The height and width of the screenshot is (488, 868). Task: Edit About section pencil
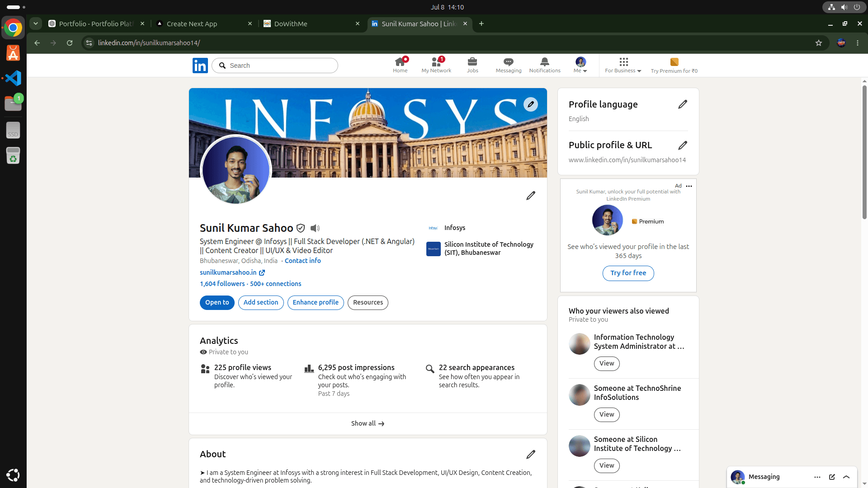(531, 455)
